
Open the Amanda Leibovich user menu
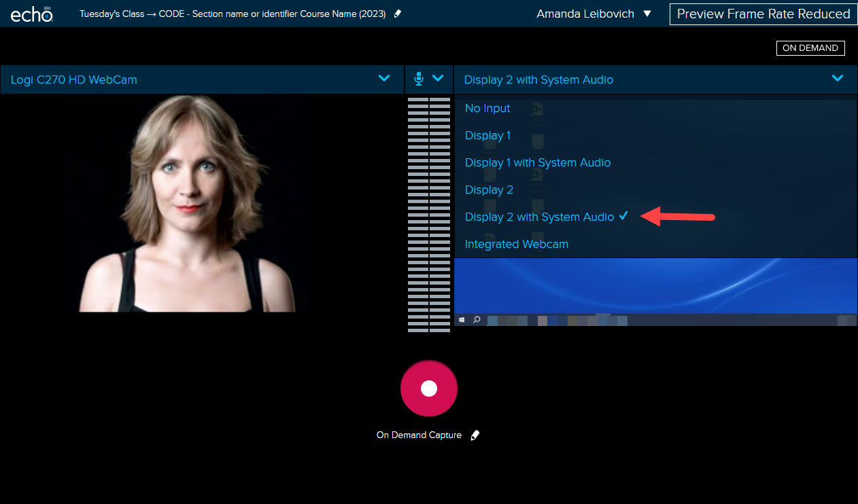(594, 14)
